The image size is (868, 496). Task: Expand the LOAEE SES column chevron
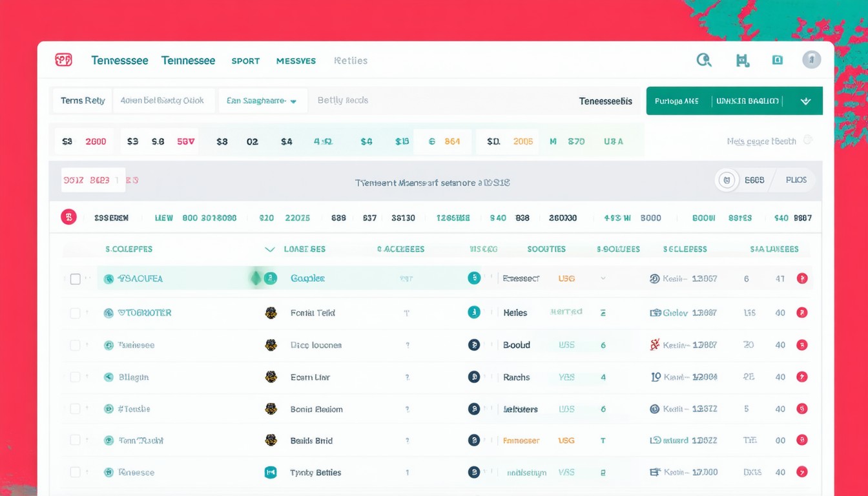pos(270,249)
